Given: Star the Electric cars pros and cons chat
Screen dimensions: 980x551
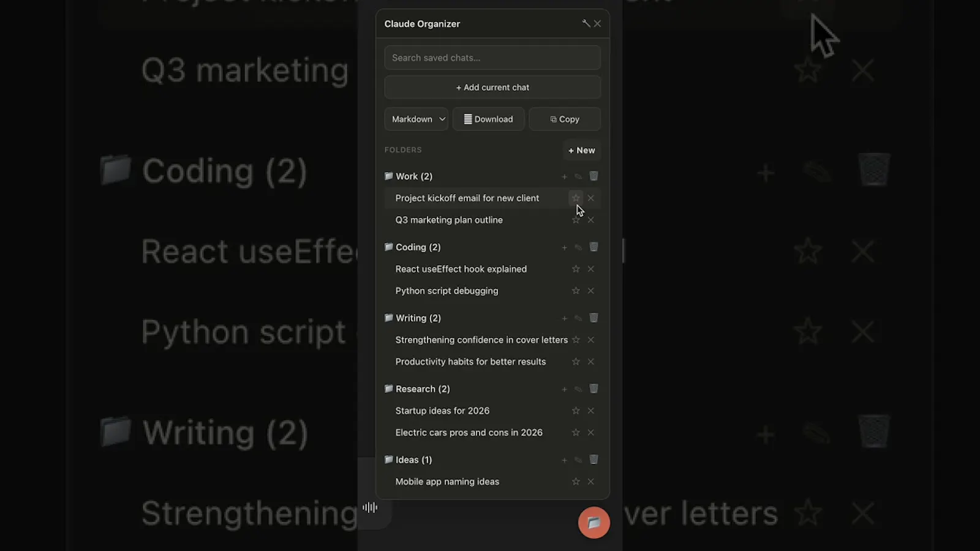Looking at the screenshot, I should click(576, 433).
